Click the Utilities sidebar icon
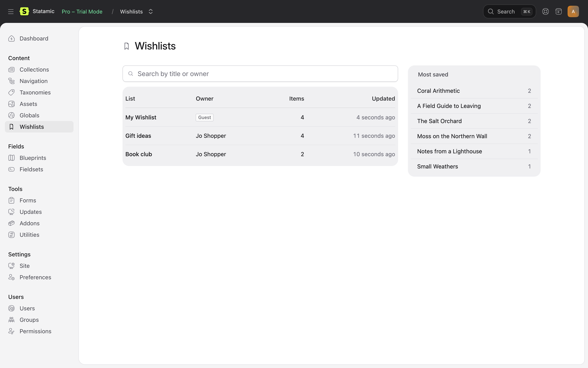The height and width of the screenshot is (368, 588). tap(11, 235)
